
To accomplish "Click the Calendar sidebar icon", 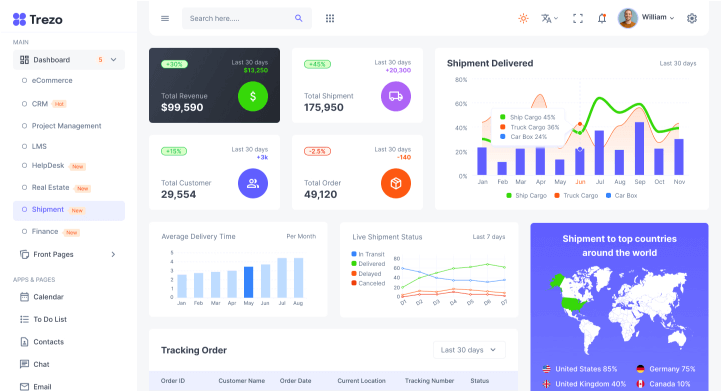I will [x=24, y=297].
